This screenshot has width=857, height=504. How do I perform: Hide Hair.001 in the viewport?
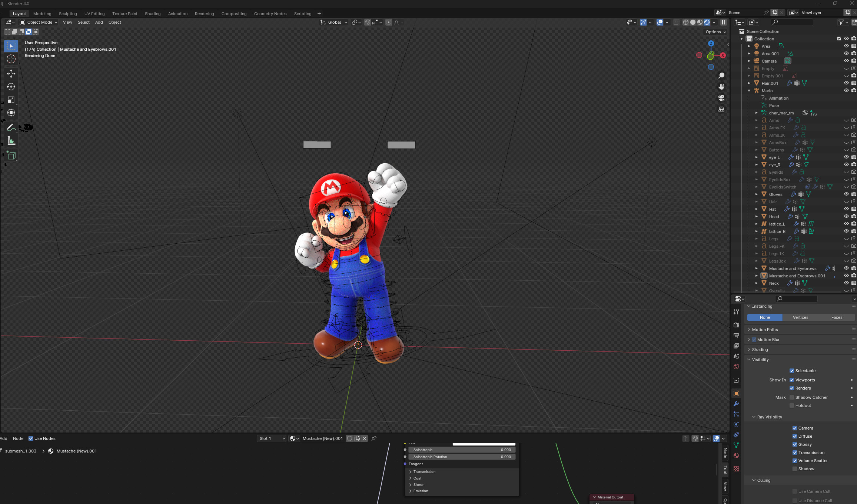846,83
